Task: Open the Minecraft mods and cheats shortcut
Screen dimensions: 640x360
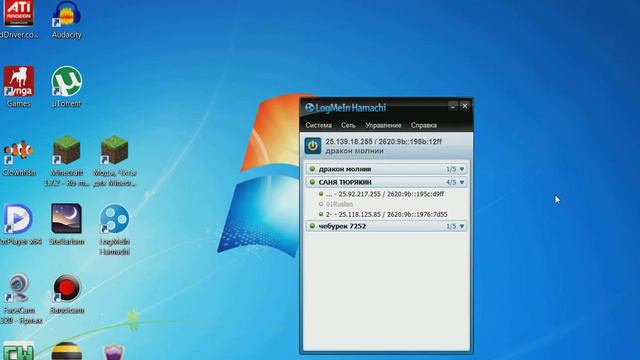Action: pyautogui.click(x=115, y=161)
